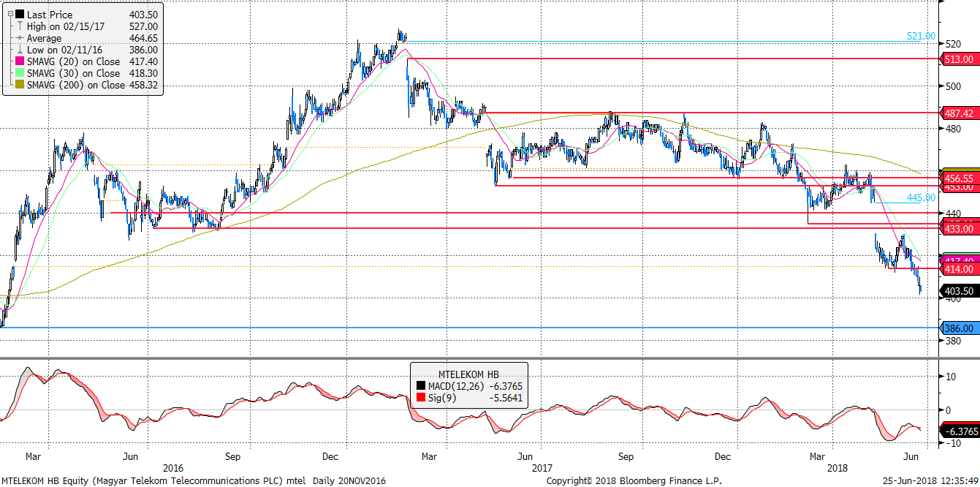Select the "Last Price" legend label
Image resolution: width=980 pixels, height=487 pixels.
(50, 14)
